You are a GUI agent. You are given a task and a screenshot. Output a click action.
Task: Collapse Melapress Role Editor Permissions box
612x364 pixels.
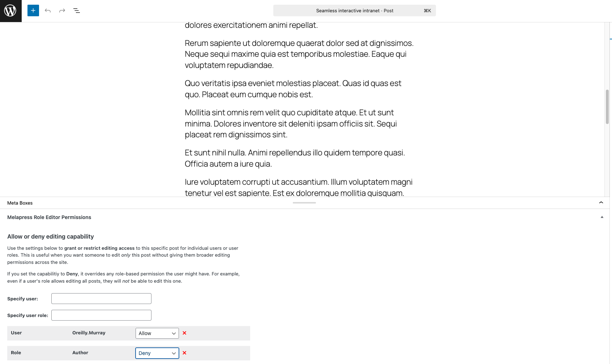click(x=602, y=217)
